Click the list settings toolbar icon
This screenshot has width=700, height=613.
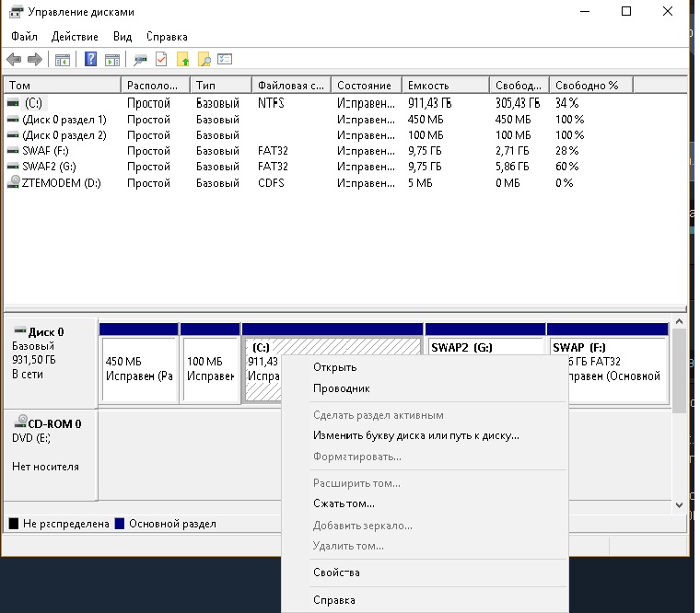tap(225, 59)
